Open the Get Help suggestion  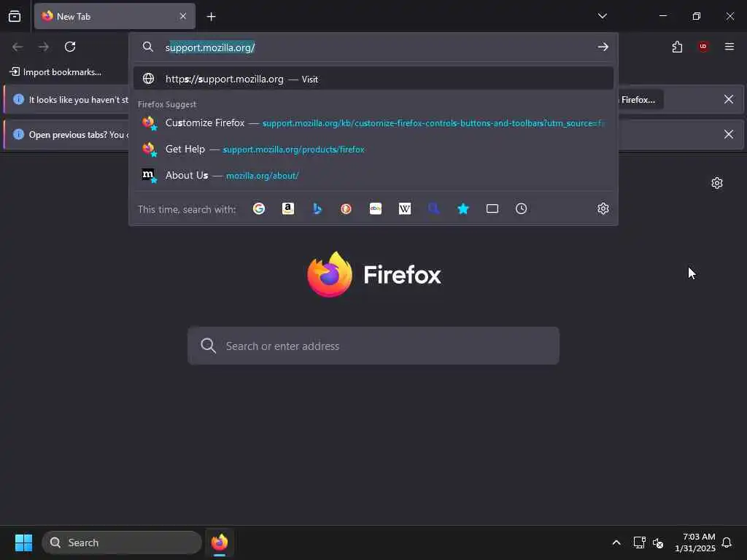pyautogui.click(x=373, y=149)
